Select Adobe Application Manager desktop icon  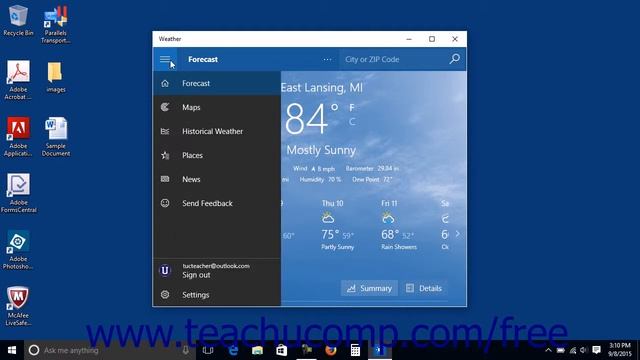tap(18, 137)
